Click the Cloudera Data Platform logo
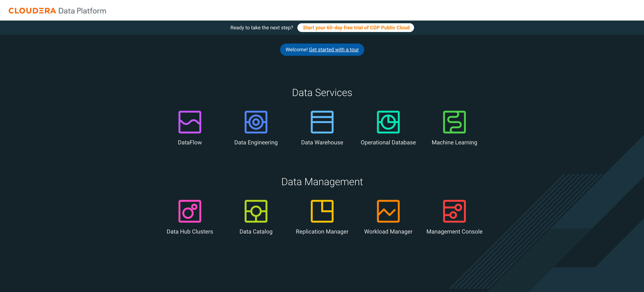Screen dimensions: 644x292 click(57, 11)
